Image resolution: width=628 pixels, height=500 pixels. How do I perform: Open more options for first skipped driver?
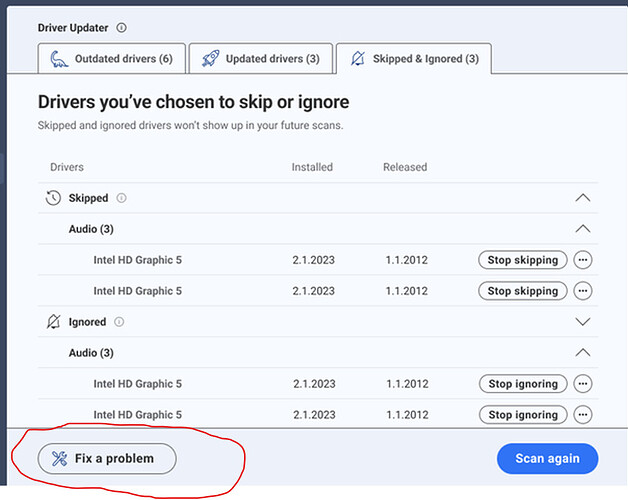[583, 260]
